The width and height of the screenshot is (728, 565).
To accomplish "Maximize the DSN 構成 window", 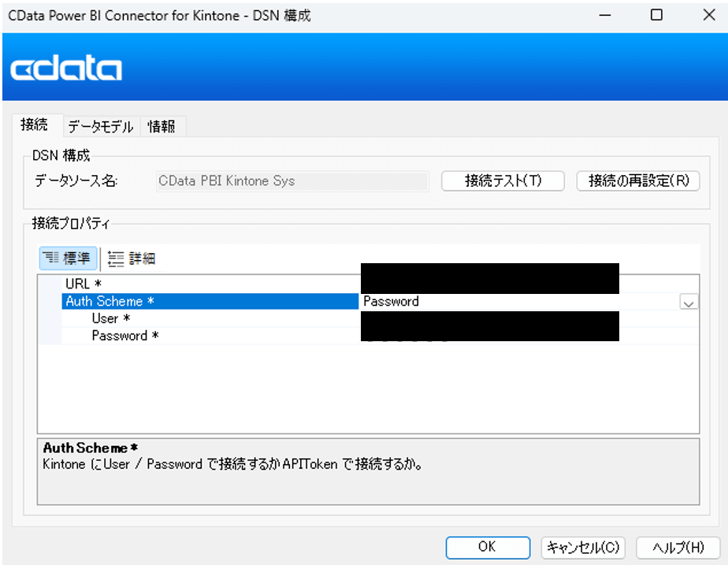I will pos(656,15).
